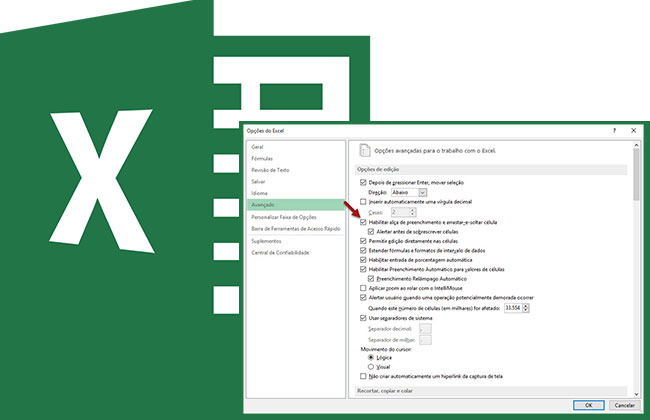Enable 'Aplicar zoom ao rolar com IntelliMouse'
Screen dimensions: 650x420
tap(363, 288)
